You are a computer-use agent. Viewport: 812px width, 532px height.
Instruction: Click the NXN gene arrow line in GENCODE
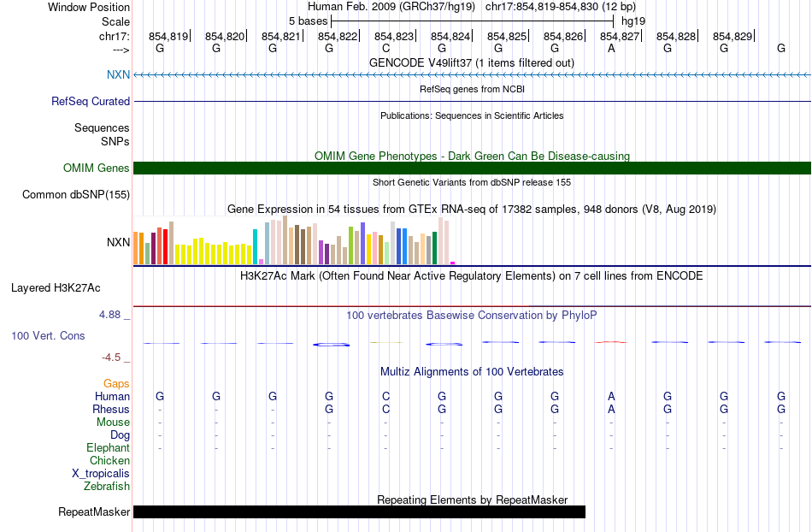[472, 75]
